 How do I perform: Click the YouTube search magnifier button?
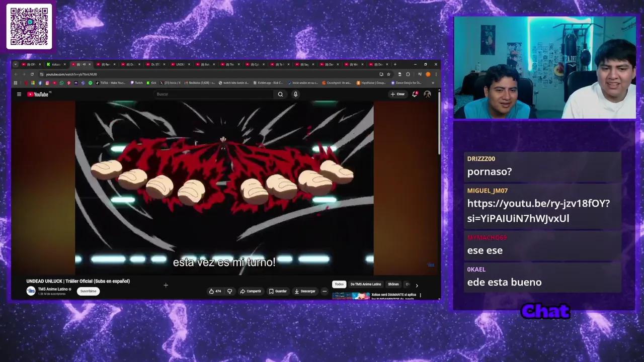280,94
